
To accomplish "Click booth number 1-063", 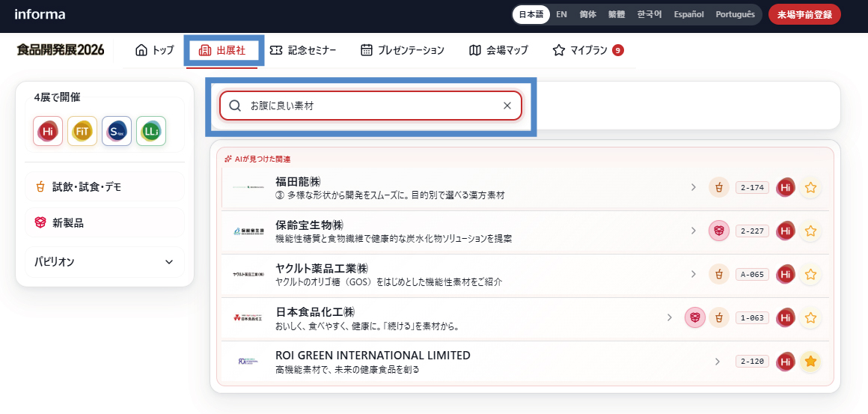I will point(752,317).
